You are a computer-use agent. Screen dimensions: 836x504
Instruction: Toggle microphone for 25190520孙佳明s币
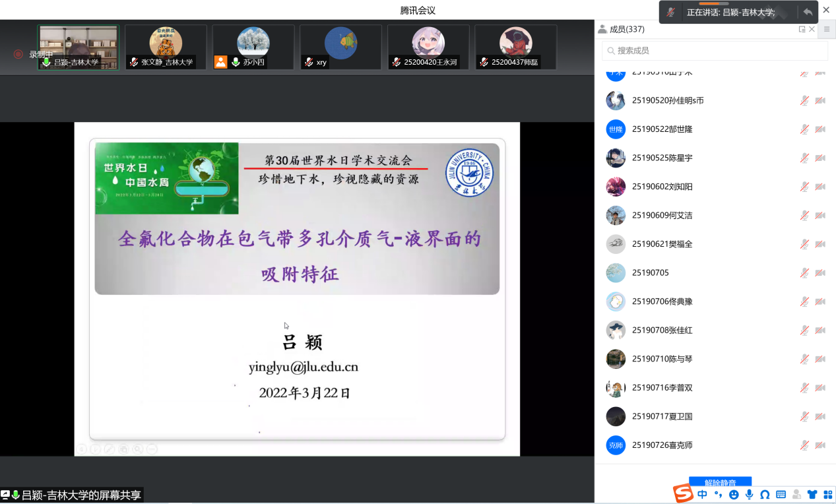pyautogui.click(x=804, y=101)
